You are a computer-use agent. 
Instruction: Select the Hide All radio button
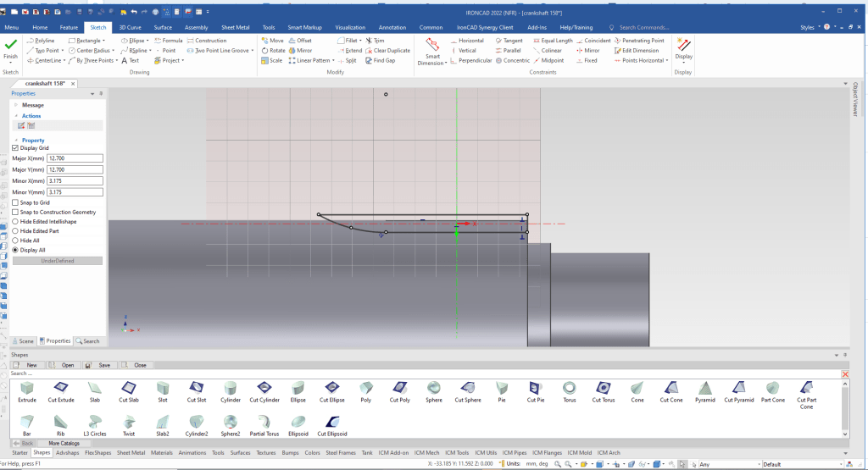(x=15, y=241)
